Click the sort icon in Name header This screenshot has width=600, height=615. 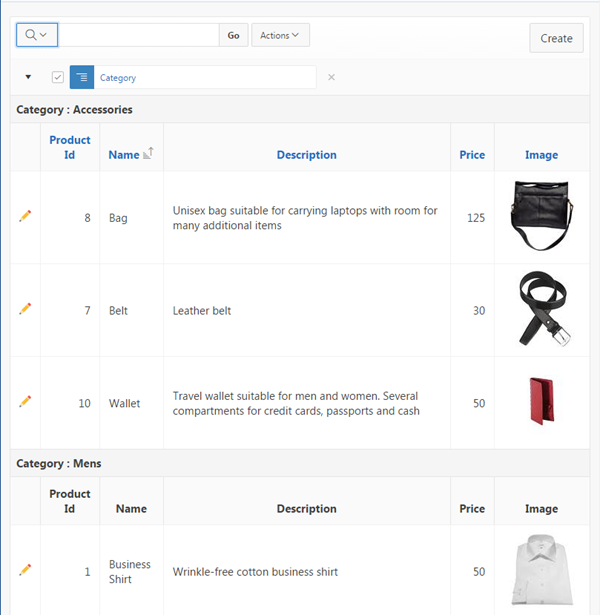pos(148,153)
